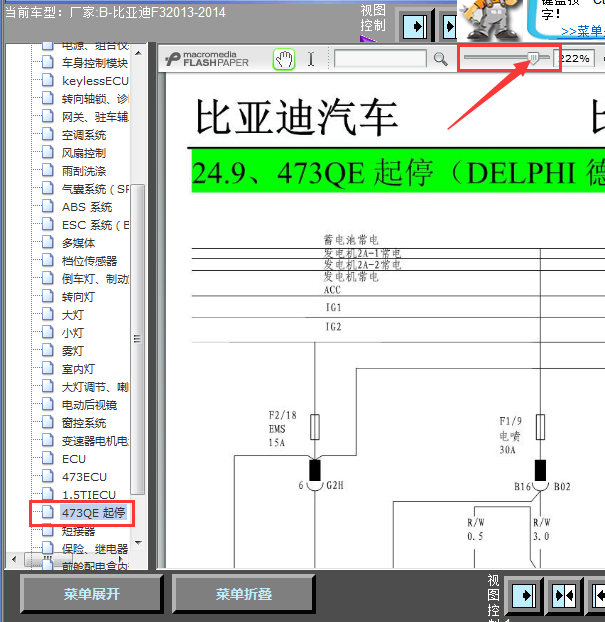Screen dimensions: 605x622
Task: Click tree vertical scrollbar thumb
Action: click(137, 339)
